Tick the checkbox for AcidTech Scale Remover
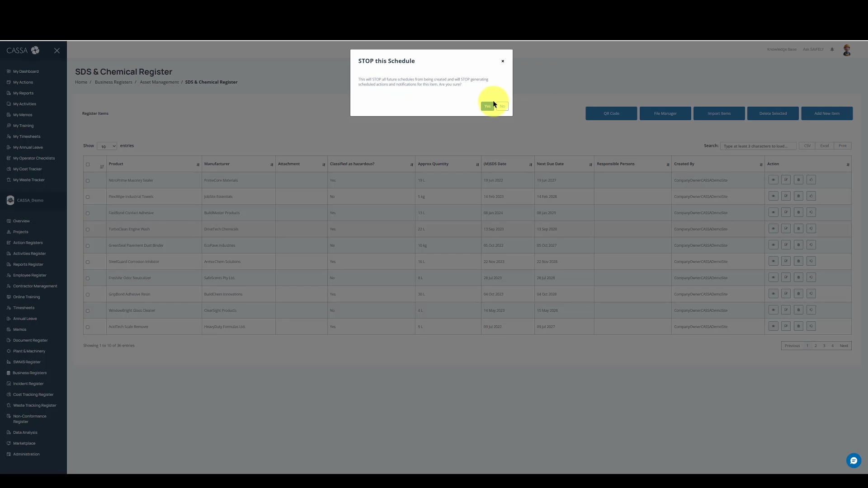This screenshot has height=488, width=868. pyautogui.click(x=88, y=327)
